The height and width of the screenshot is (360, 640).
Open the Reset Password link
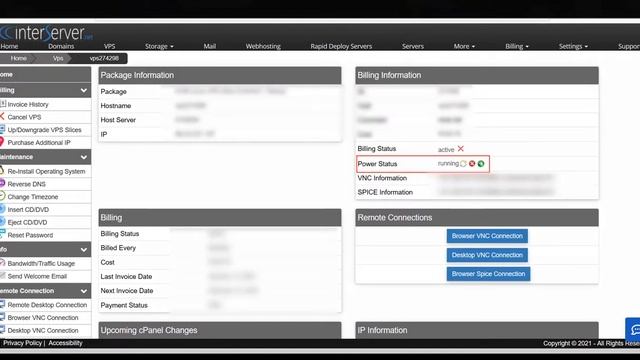(x=30, y=235)
